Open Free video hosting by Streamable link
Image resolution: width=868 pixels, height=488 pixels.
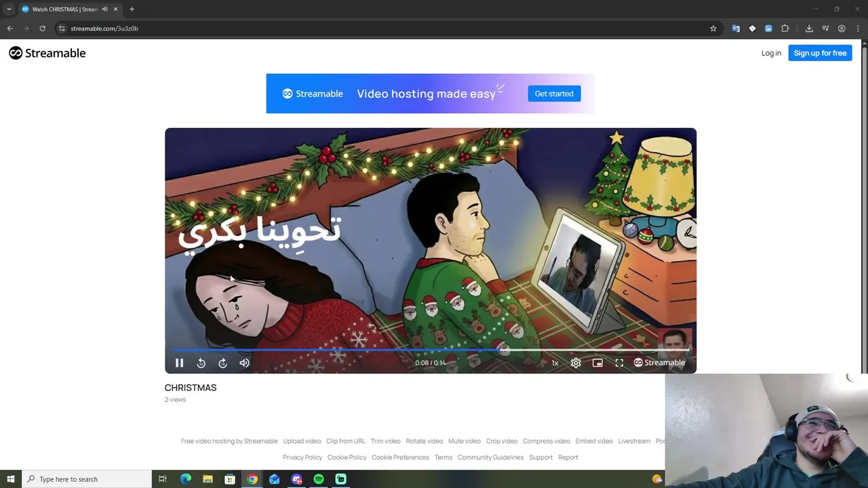point(229,441)
